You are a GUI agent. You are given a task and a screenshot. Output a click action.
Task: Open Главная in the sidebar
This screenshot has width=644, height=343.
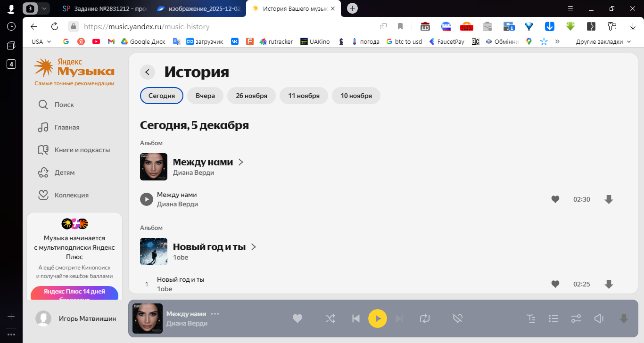(x=59, y=127)
